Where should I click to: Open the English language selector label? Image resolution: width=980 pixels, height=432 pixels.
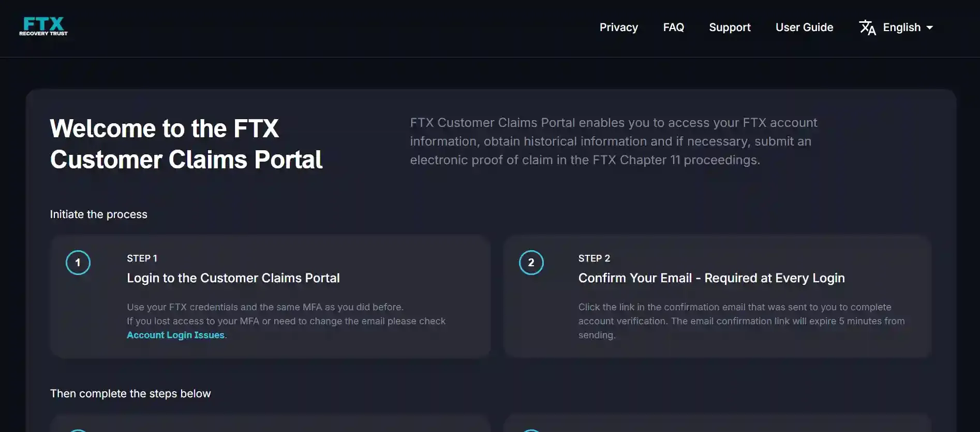901,27
